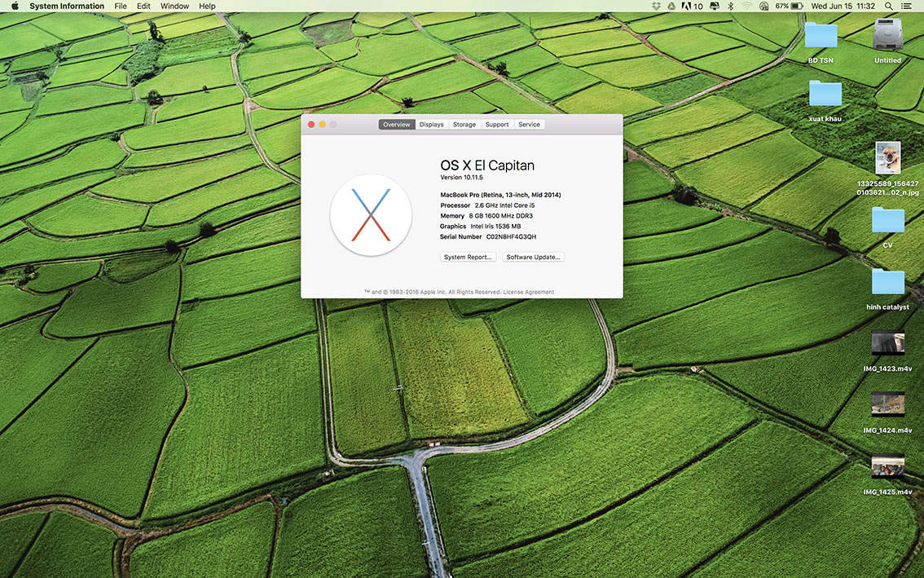Click the Wed Jun 15 11:32 clock

[x=843, y=6]
